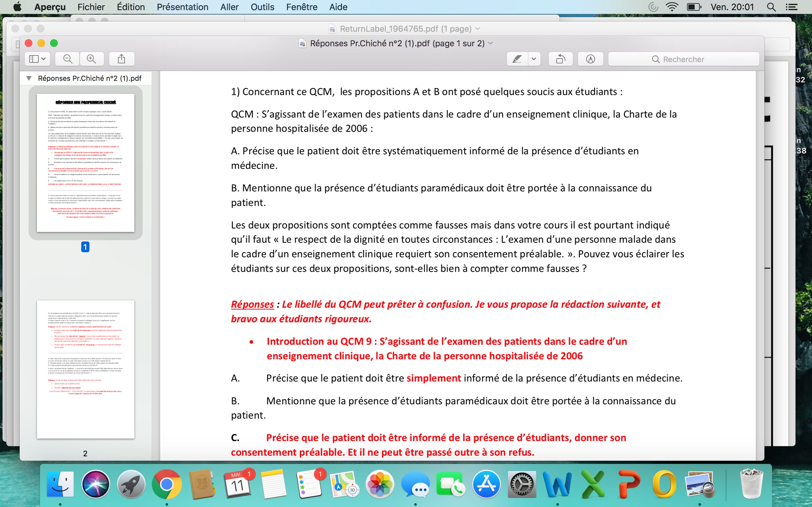Open Spotlight search in menu bar
Screen dimensions: 812x507
click(771, 7)
